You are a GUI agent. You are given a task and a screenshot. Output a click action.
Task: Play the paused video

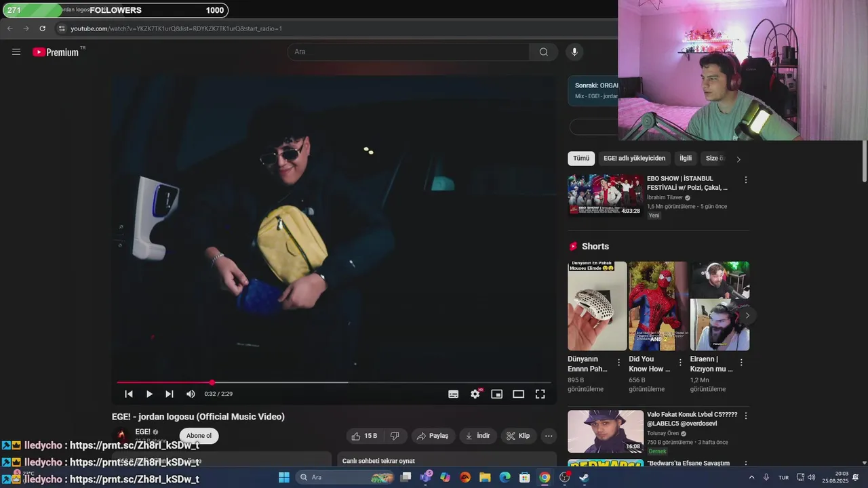pyautogui.click(x=149, y=394)
